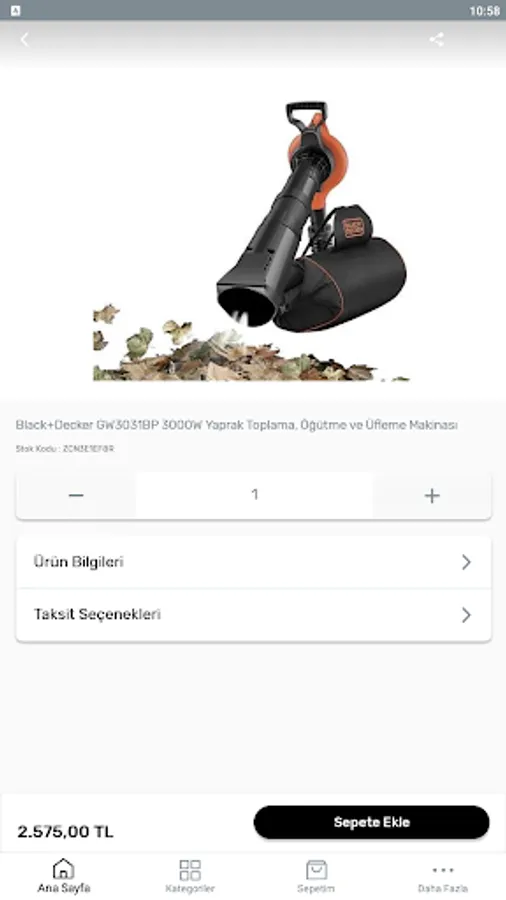Viewport: 506px width, 900px height.
Task: Click the Sepete Ekle button
Action: coord(371,822)
